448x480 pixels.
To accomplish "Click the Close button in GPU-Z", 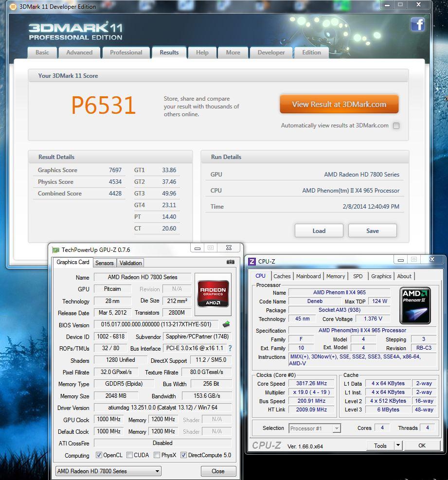I will [218, 471].
